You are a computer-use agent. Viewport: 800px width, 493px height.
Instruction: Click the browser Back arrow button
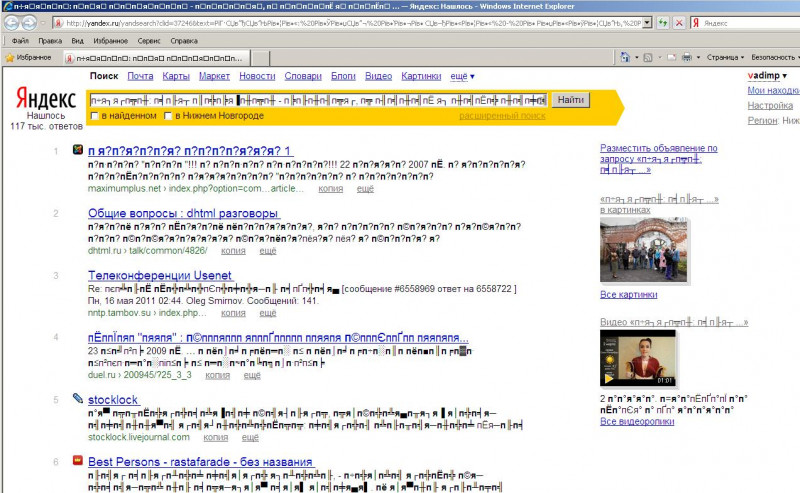coord(12,23)
